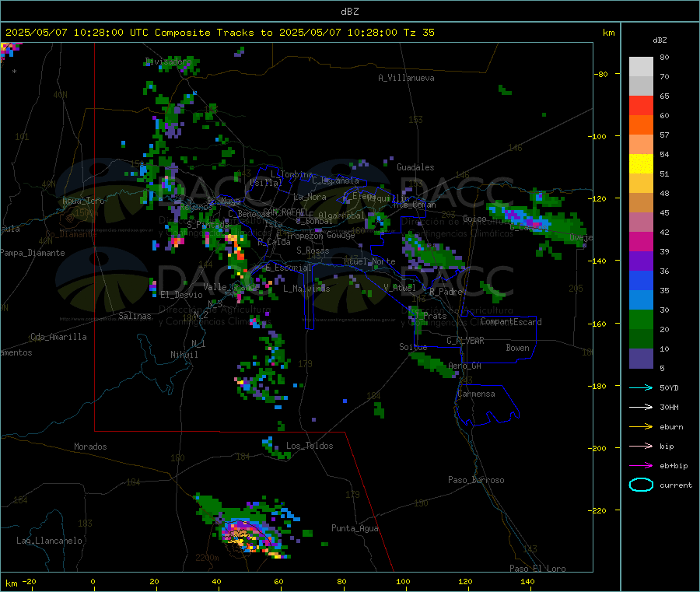This screenshot has height=592, width=700.
Task: Click the SAN_RAFAEL city label
Action: tap(285, 212)
